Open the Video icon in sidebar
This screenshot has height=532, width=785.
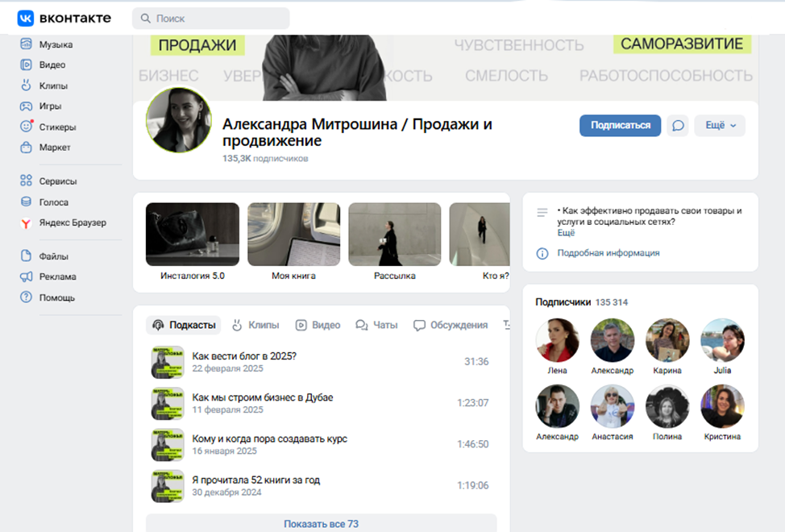[x=26, y=64]
